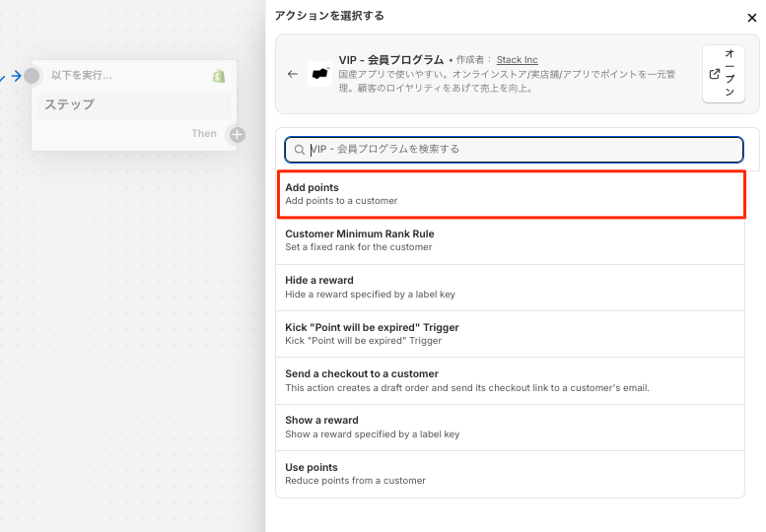Click the gray circle connector on the step
The image size is (766, 532).
point(32,76)
